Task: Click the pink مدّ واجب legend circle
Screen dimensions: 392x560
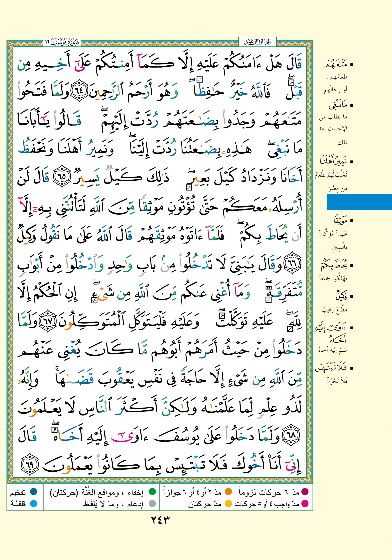Action: coord(305,503)
